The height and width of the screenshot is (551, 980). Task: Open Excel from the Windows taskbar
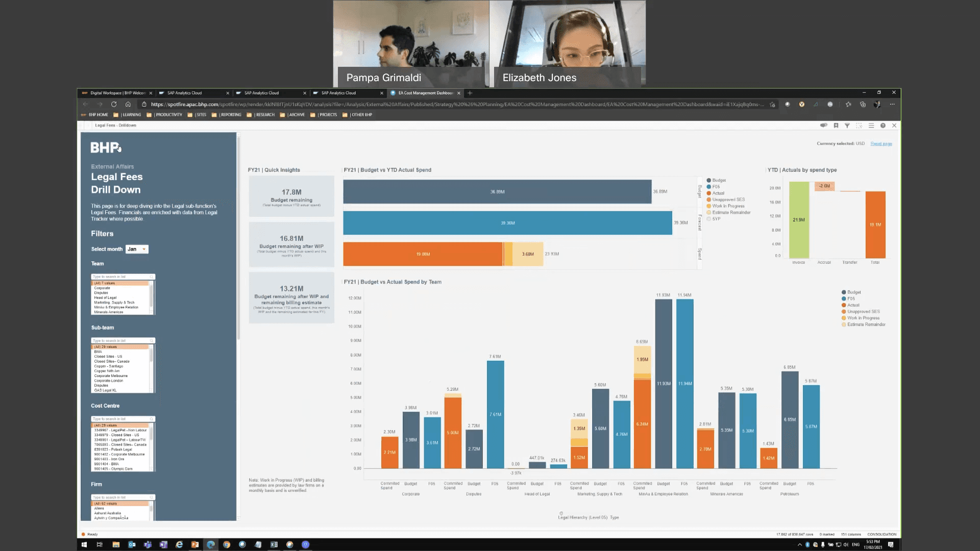274,544
